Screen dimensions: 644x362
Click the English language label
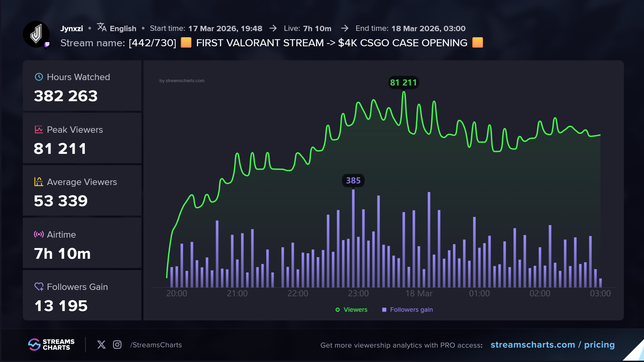[123, 28]
